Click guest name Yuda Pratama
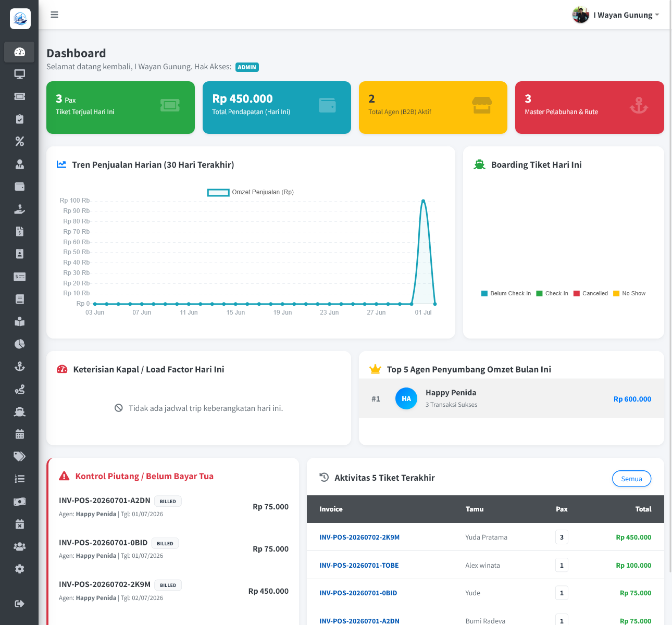 (x=486, y=537)
